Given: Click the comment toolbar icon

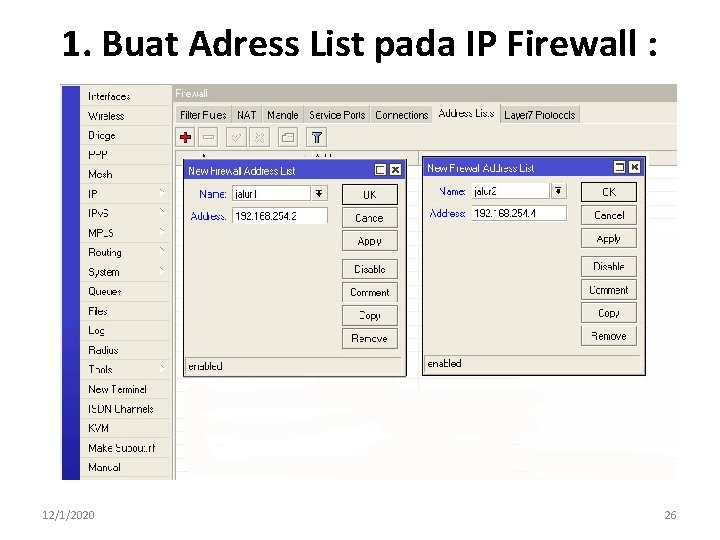Looking at the screenshot, I should (x=288, y=137).
